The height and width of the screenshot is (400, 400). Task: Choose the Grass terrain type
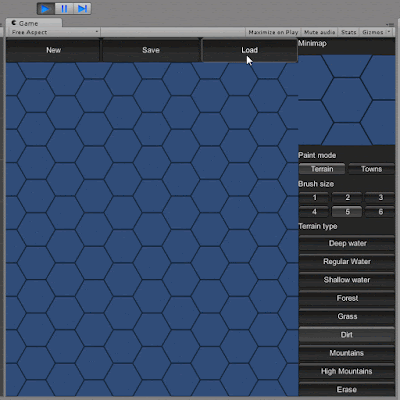347,316
